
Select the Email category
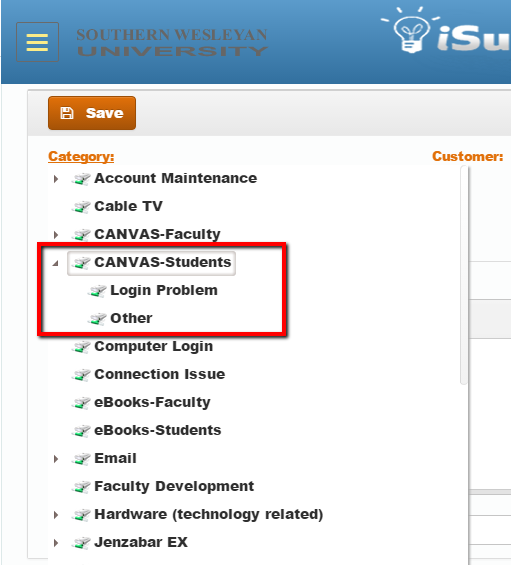115,458
